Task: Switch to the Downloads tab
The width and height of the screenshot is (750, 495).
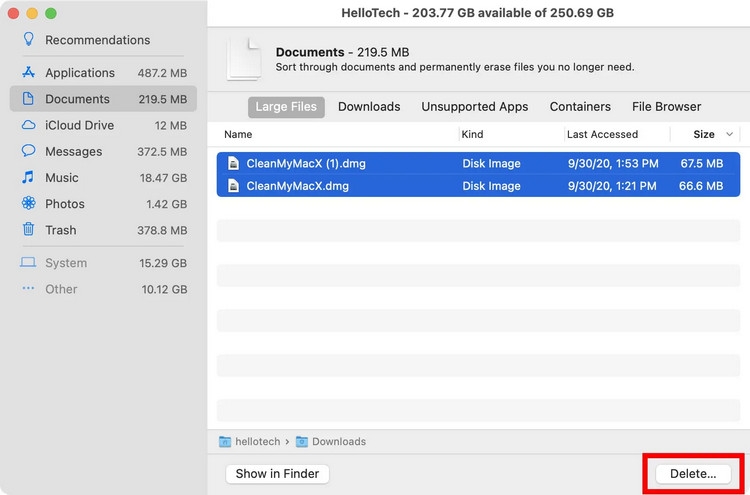Action: tap(369, 107)
